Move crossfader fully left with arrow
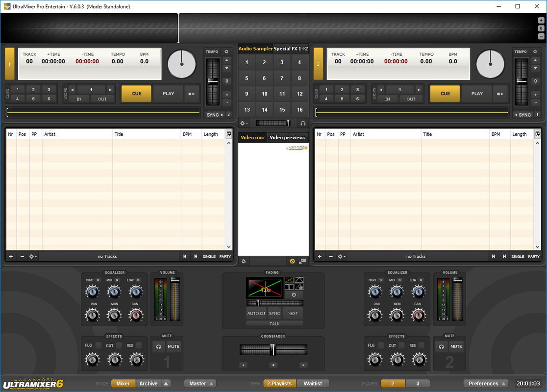The image size is (547, 392). (243, 365)
